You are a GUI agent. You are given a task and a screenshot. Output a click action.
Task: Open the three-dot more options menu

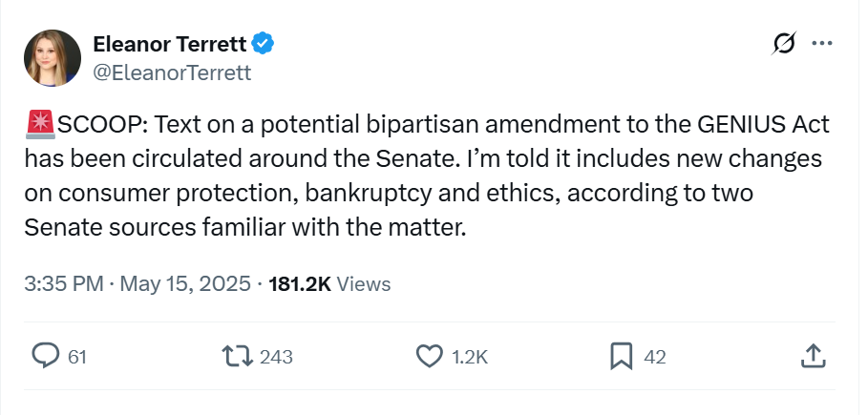[x=821, y=44]
